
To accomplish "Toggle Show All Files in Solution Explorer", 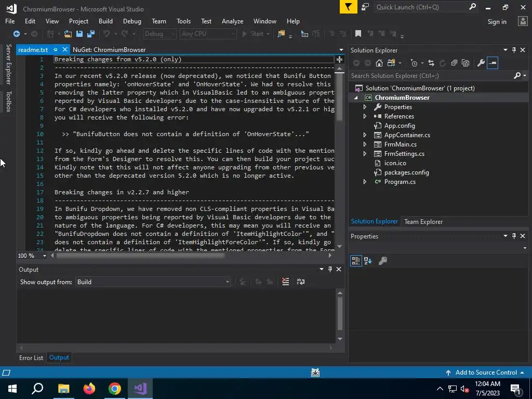I will click(x=465, y=63).
